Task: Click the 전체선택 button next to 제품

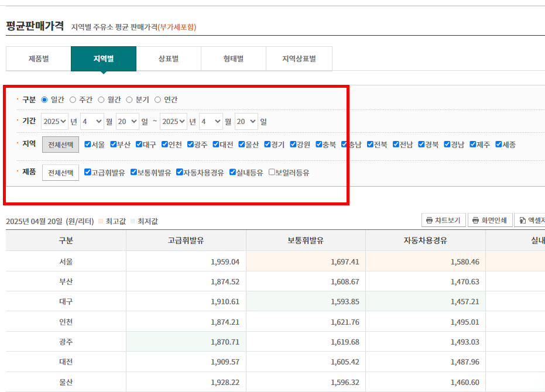Action: pyautogui.click(x=60, y=172)
